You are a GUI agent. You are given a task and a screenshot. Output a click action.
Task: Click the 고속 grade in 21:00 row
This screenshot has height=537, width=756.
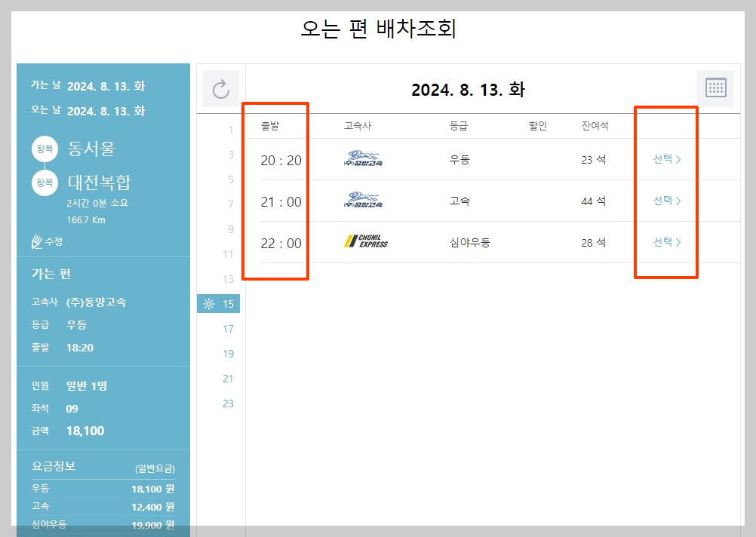pyautogui.click(x=459, y=201)
